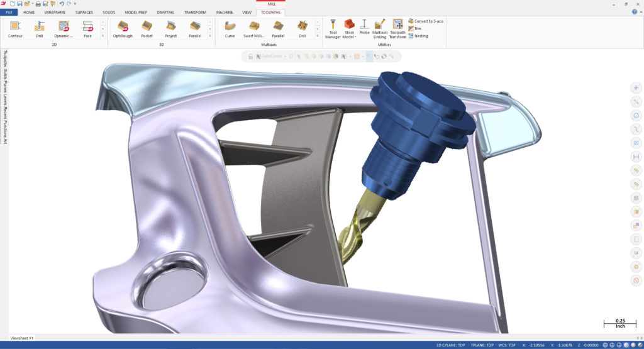Select the Viewsheet #1 tab

[x=21, y=338]
